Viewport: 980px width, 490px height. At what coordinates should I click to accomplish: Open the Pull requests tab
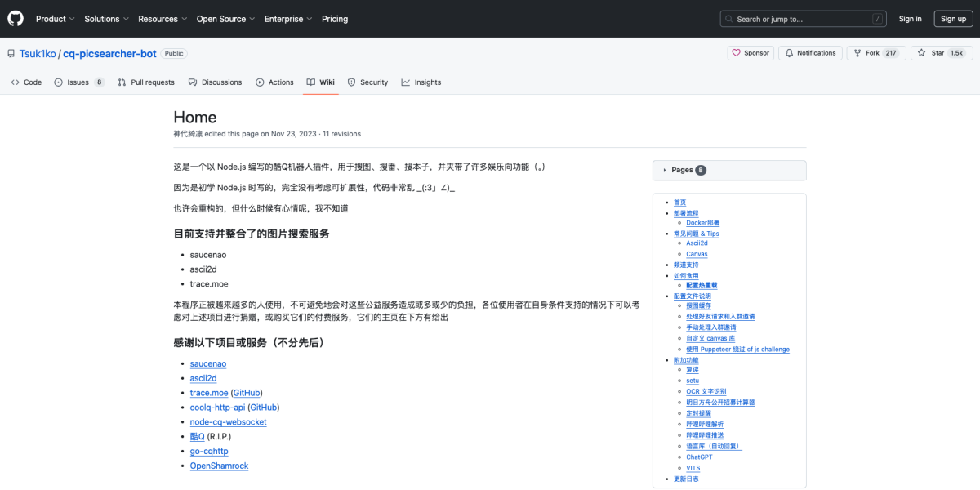(x=145, y=82)
